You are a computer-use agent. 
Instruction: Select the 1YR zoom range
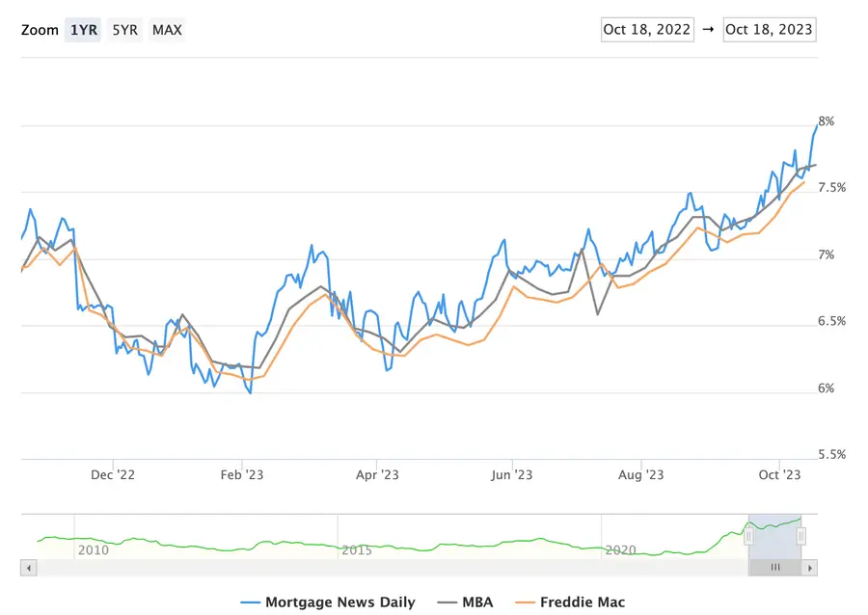(x=82, y=30)
